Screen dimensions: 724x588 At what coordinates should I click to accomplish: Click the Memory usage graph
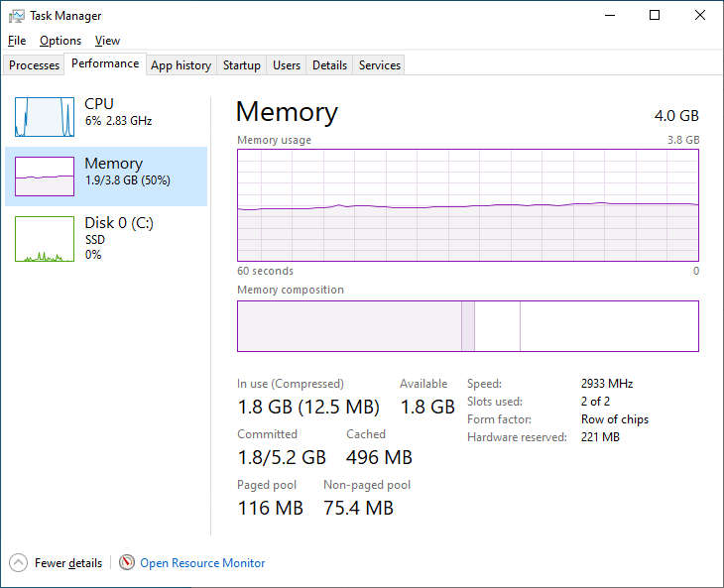coord(468,204)
